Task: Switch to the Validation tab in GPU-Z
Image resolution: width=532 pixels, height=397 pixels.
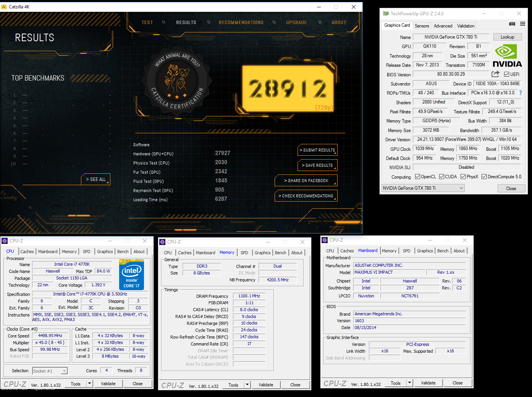Action: coord(466,26)
